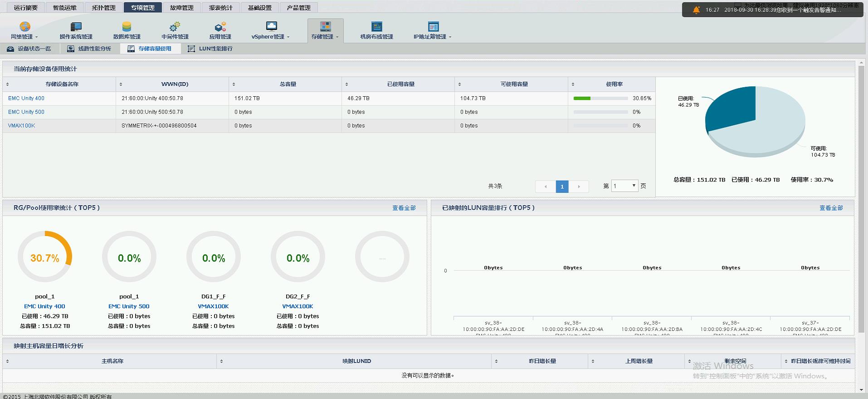
Task: Click 查看全部 in RG/Pool usage panel
Action: tap(404, 208)
